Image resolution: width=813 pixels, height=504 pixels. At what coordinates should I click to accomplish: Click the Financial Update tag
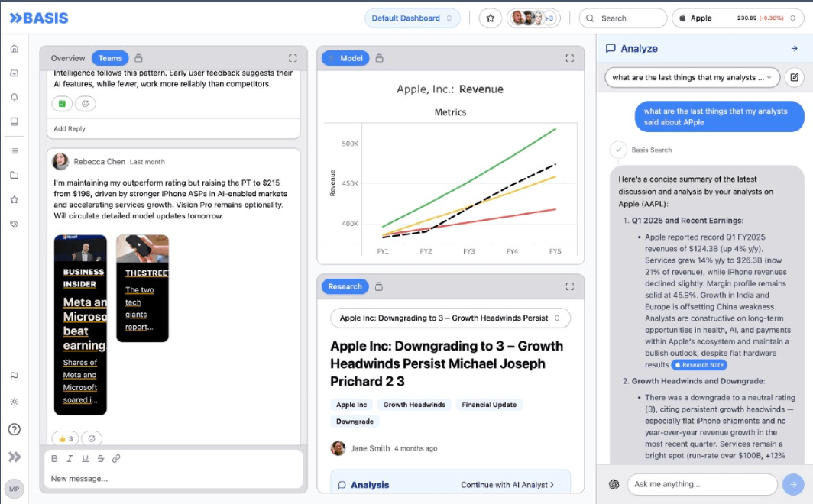489,405
